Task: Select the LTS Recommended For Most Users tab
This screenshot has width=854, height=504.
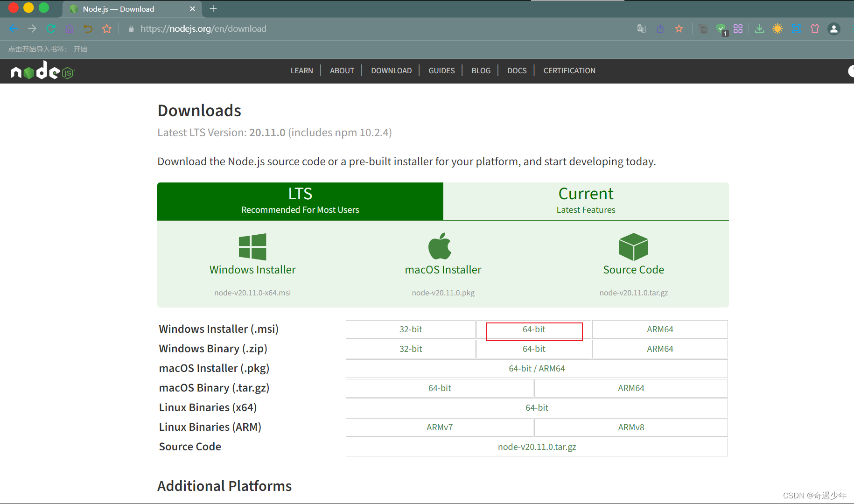Action: click(x=300, y=201)
